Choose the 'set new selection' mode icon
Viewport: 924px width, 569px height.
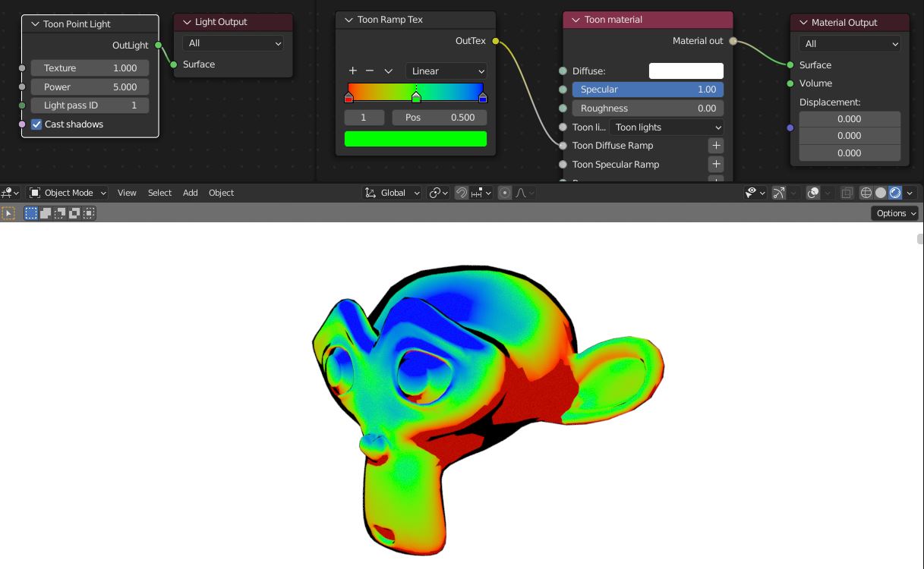point(31,213)
